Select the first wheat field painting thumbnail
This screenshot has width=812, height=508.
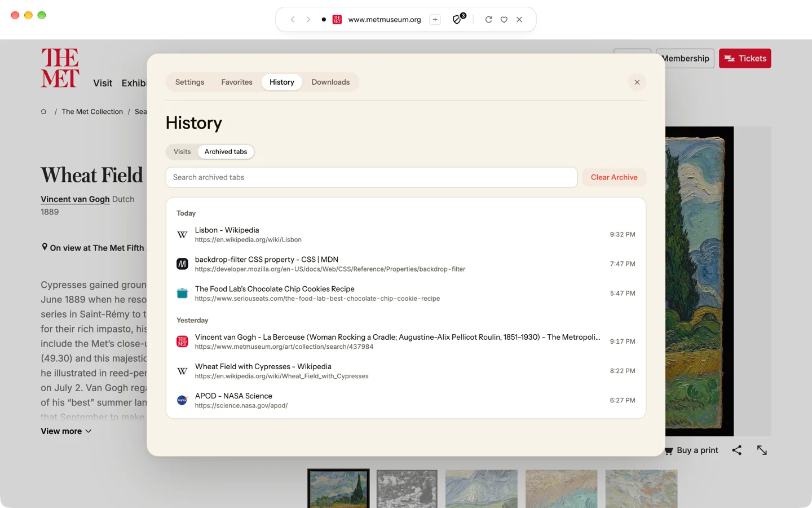click(338, 489)
